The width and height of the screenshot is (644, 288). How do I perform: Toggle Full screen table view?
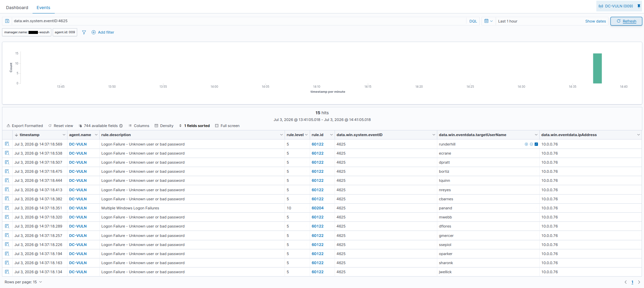coord(227,126)
